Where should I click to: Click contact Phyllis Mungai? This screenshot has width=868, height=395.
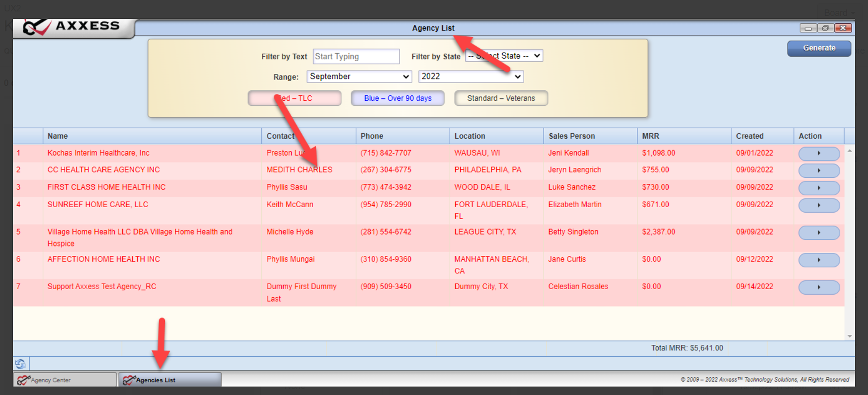pyautogui.click(x=290, y=259)
